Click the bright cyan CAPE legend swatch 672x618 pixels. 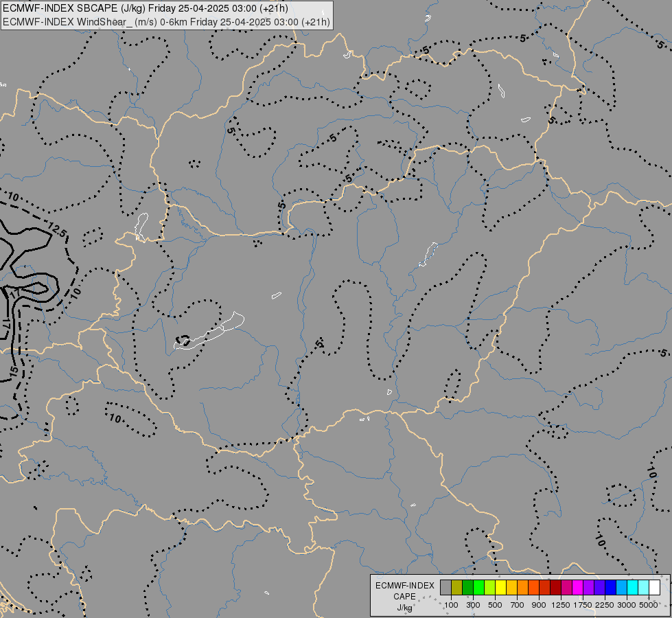632,587
